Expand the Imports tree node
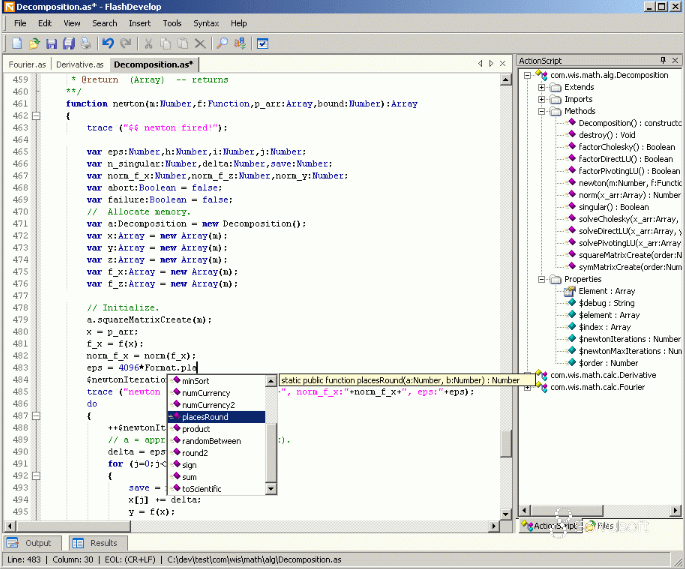Viewport: 685px width, 569px height. point(542,99)
